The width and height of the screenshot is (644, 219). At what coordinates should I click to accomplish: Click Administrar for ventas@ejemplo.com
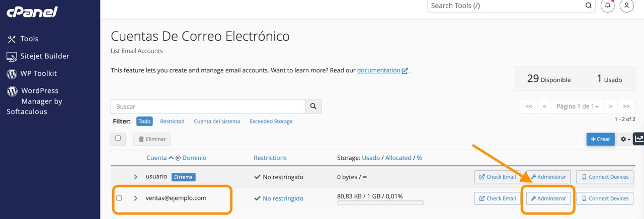click(548, 198)
